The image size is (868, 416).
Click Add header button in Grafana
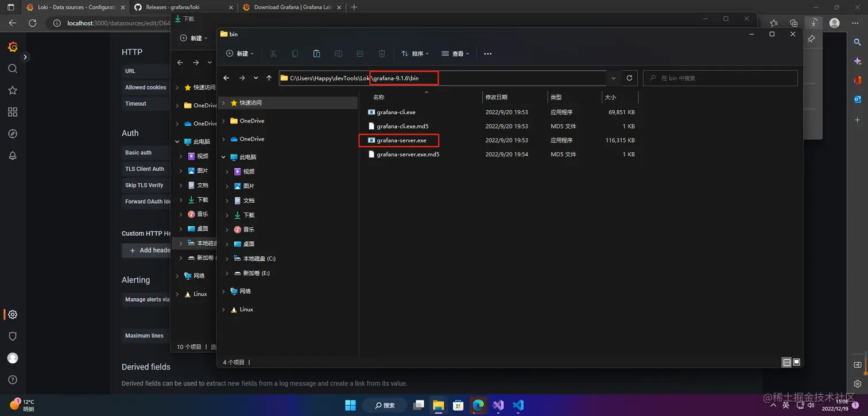pyautogui.click(x=146, y=251)
